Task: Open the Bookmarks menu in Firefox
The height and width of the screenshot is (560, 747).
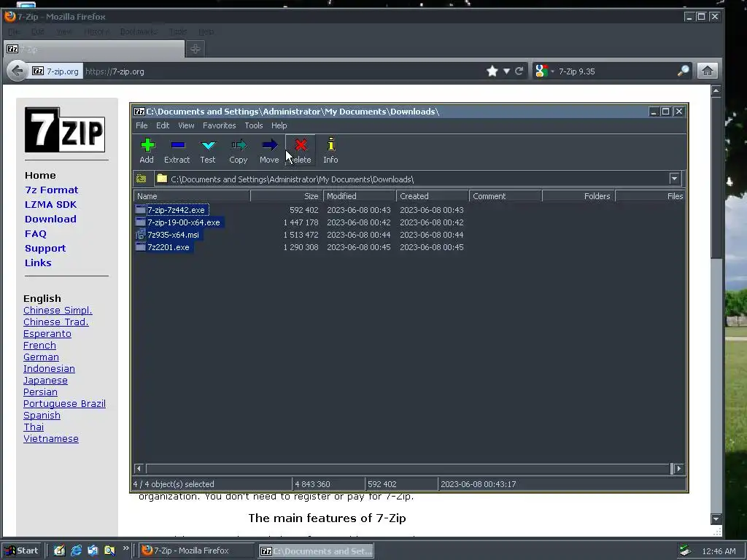Action: pyautogui.click(x=139, y=31)
